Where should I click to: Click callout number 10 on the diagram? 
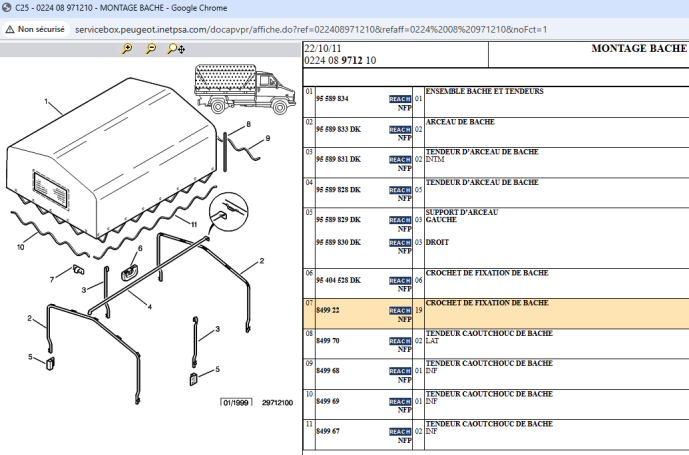20,246
